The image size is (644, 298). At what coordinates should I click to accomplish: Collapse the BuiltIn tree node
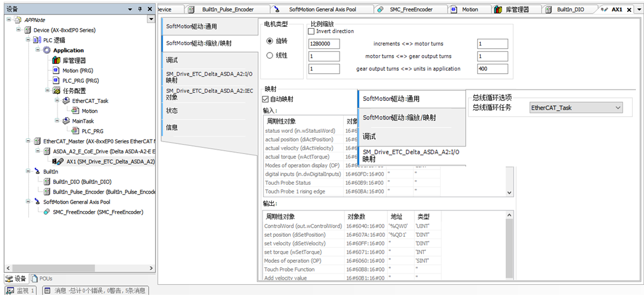click(28, 172)
